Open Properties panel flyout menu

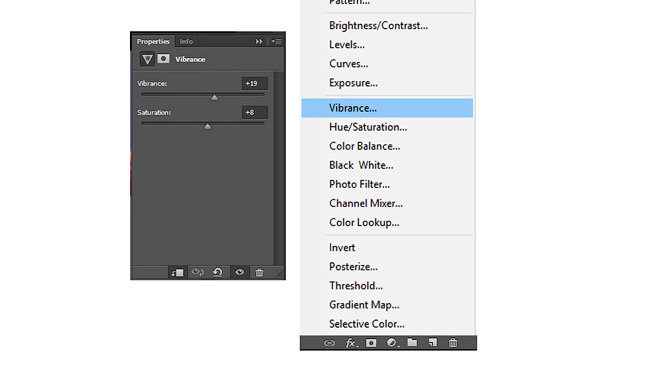(276, 41)
